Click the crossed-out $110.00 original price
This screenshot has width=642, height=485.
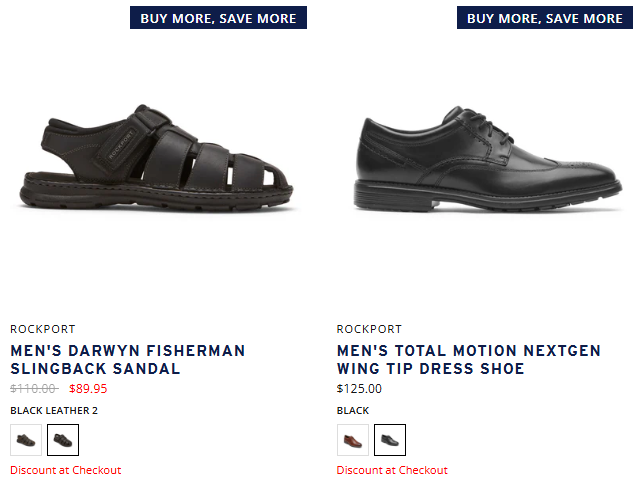pyautogui.click(x=33, y=389)
